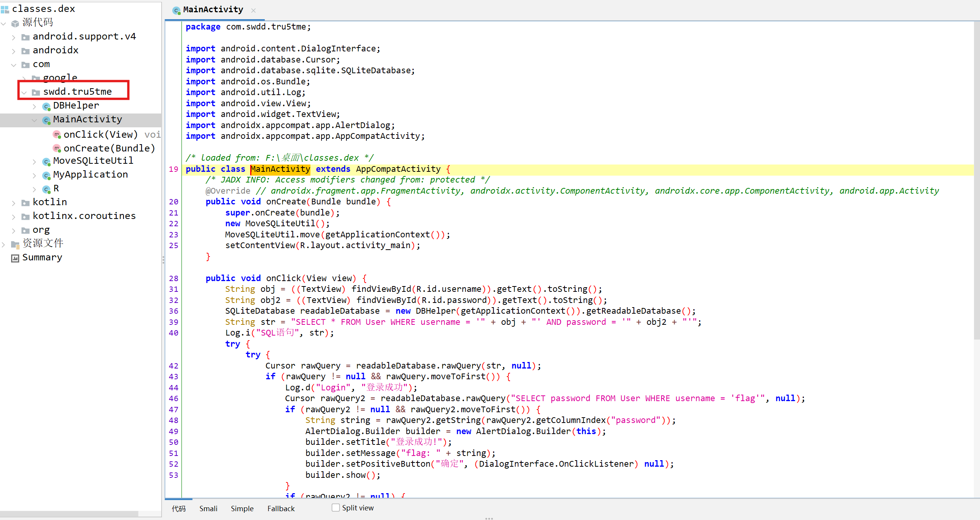
Task: Click the onClick(View) method icon
Action: (57, 134)
